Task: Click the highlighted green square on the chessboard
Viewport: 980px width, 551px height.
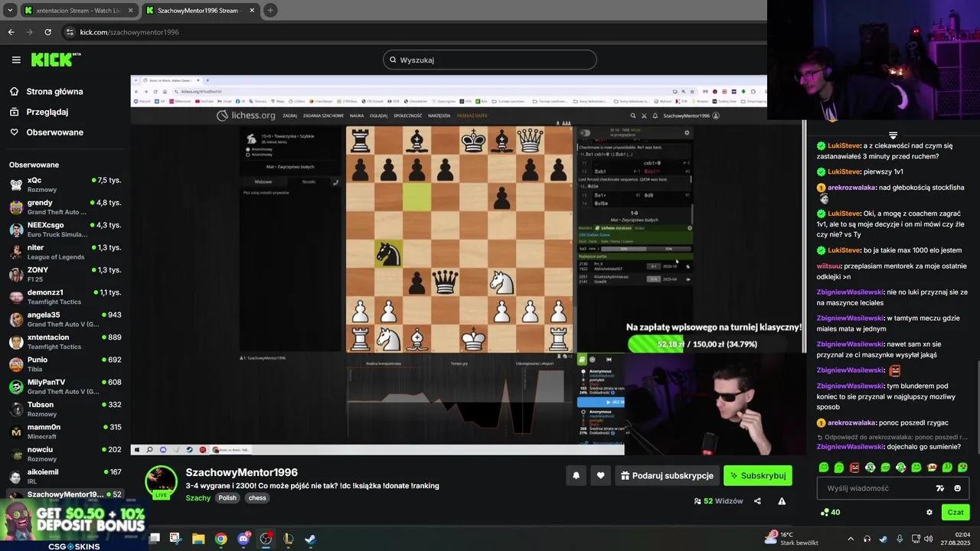Action: pyautogui.click(x=416, y=197)
